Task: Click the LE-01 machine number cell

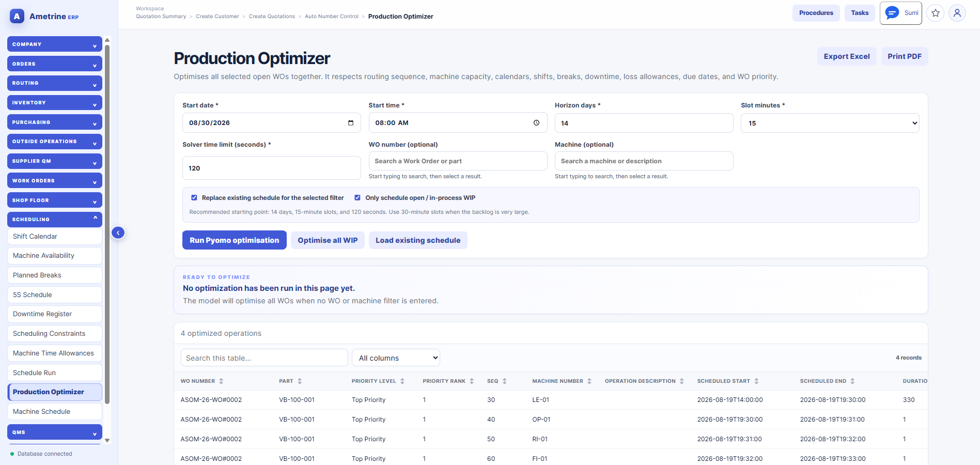Action: (541, 400)
